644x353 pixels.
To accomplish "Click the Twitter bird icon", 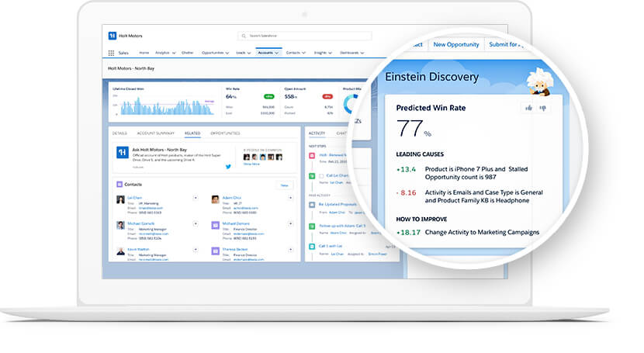I will tap(228, 166).
